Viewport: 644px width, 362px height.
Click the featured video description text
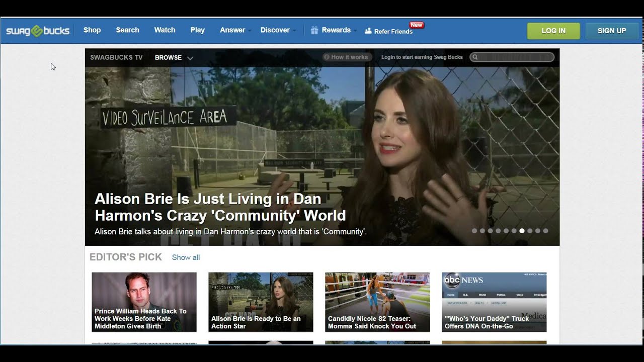230,232
